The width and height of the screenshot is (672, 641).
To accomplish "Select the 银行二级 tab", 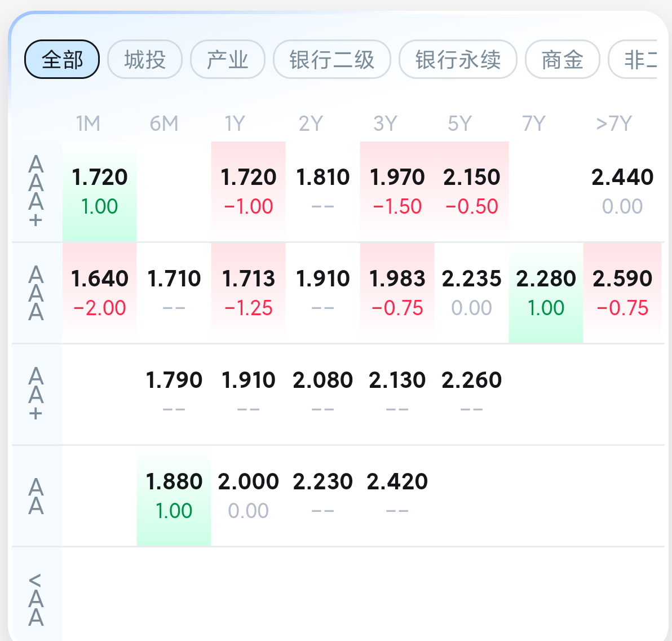I will coord(332,59).
